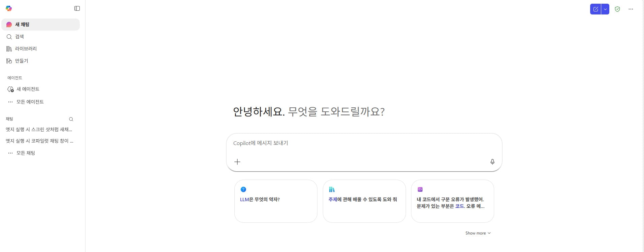Activate the microphone voice input
Viewport: 644px width, 252px height.
click(x=492, y=162)
